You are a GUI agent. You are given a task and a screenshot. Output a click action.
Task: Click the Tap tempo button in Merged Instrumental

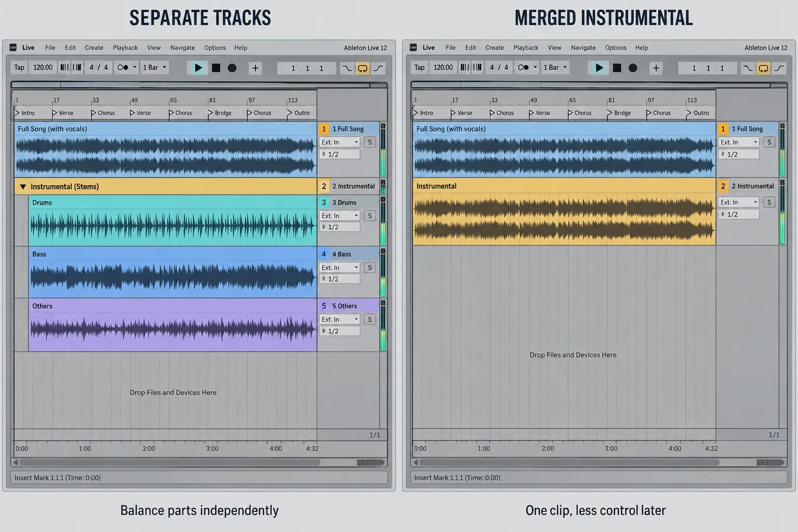pyautogui.click(x=420, y=68)
